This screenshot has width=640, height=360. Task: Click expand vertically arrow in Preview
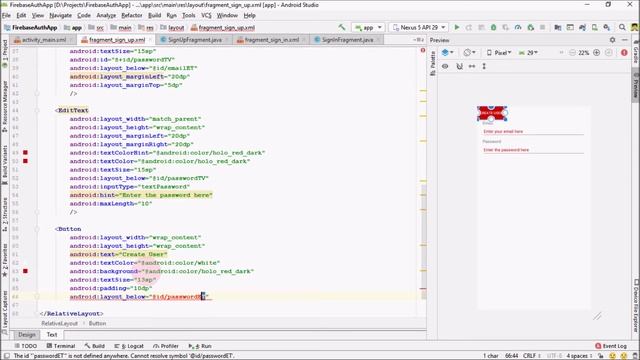click(484, 66)
